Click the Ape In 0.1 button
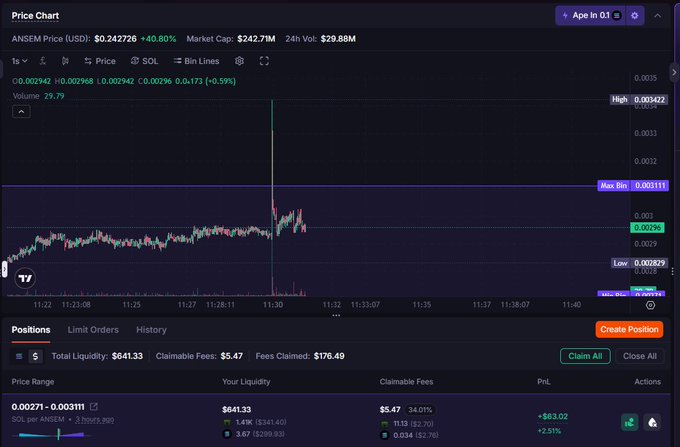 coord(591,16)
